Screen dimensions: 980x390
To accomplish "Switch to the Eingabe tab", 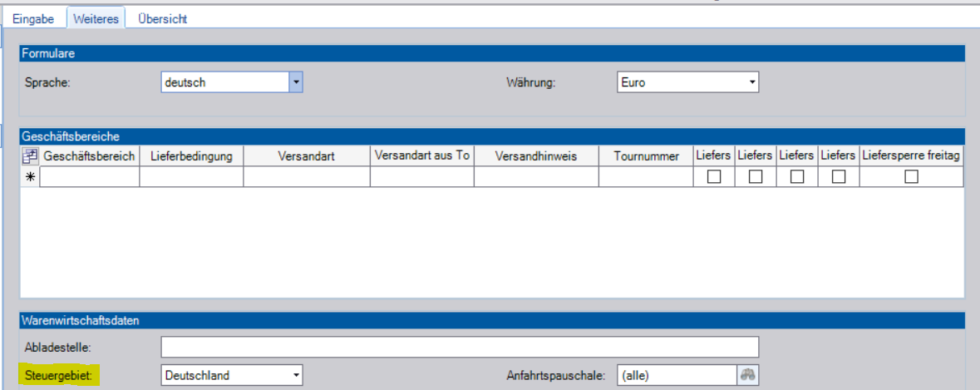I will 33,18.
